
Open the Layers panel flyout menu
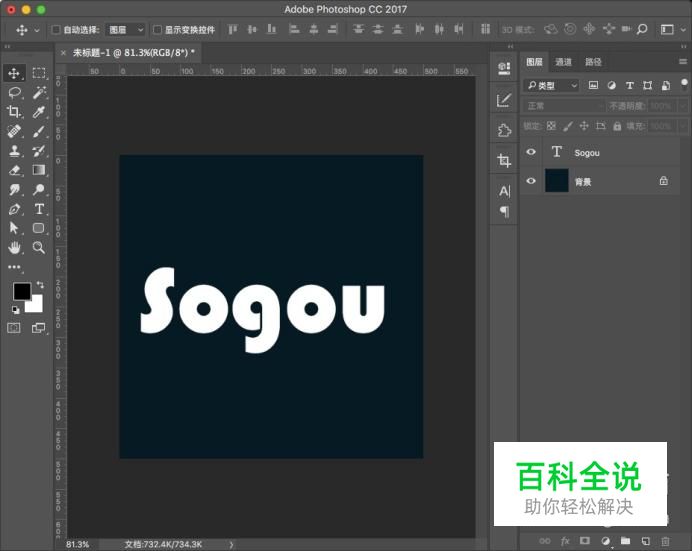pyautogui.click(x=682, y=62)
